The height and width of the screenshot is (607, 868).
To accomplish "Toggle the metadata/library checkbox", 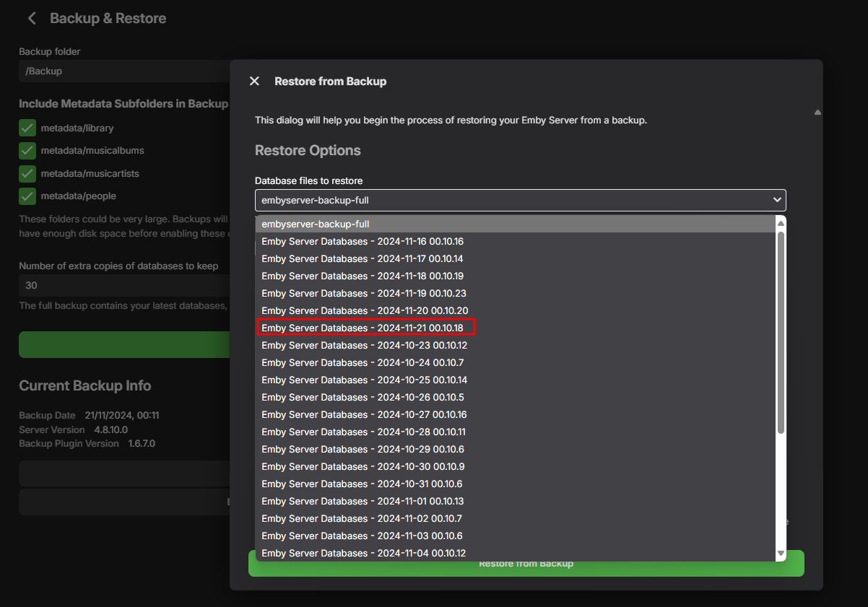I will (27, 128).
